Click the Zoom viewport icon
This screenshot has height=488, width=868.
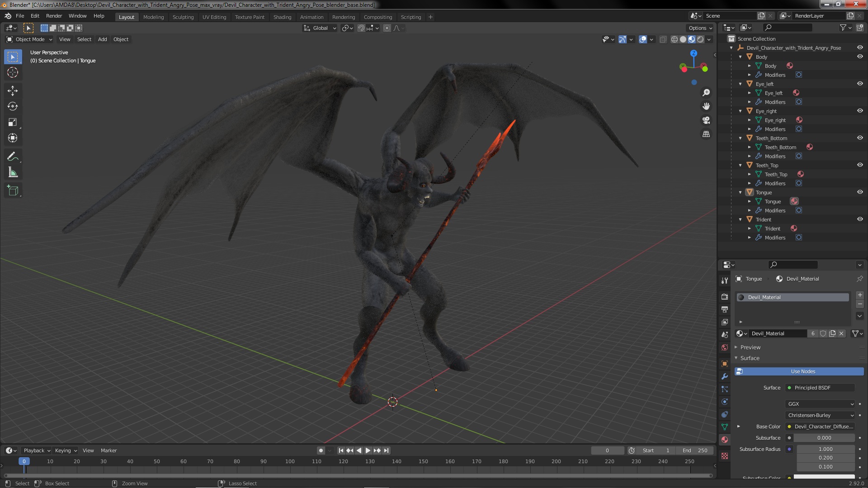coord(706,93)
